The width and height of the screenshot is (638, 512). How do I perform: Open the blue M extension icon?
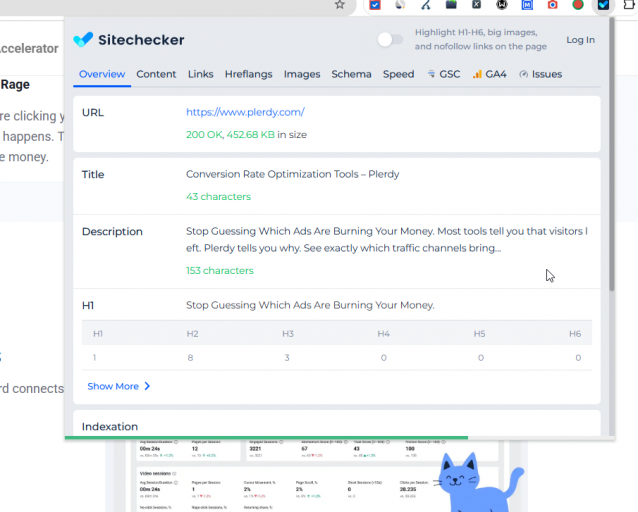(527, 4)
